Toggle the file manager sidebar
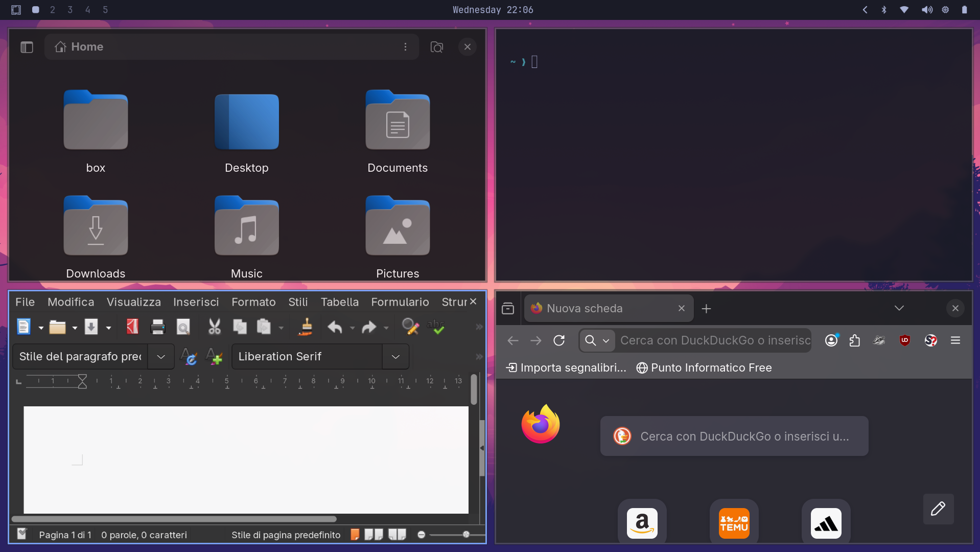 click(27, 47)
